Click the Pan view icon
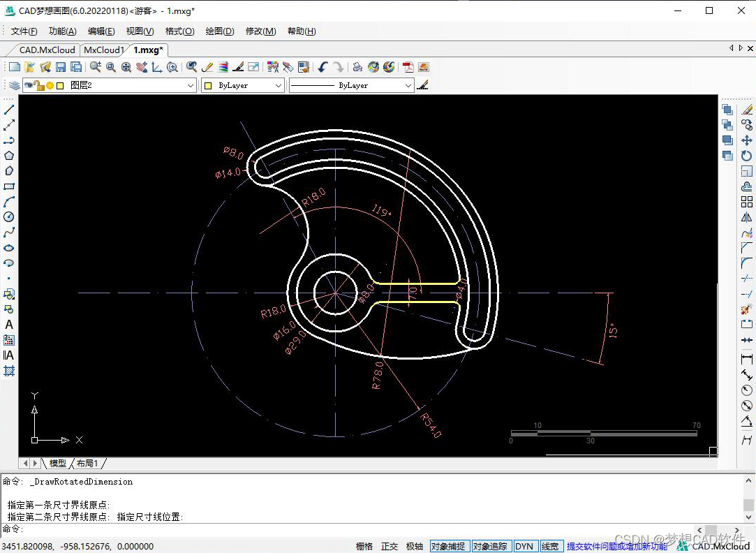Image resolution: width=756 pixels, height=553 pixels. tap(142, 67)
